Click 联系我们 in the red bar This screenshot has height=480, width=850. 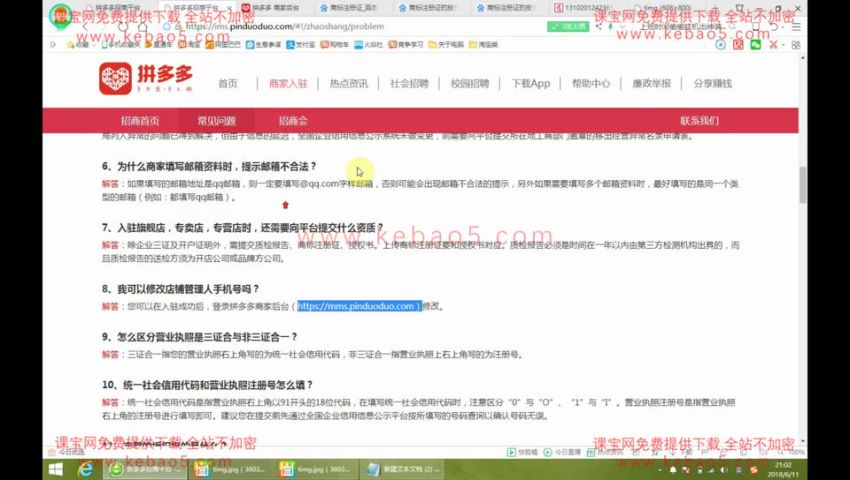point(699,120)
